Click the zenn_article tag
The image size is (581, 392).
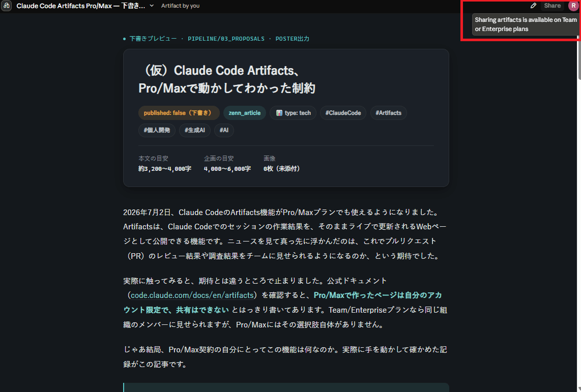click(245, 113)
